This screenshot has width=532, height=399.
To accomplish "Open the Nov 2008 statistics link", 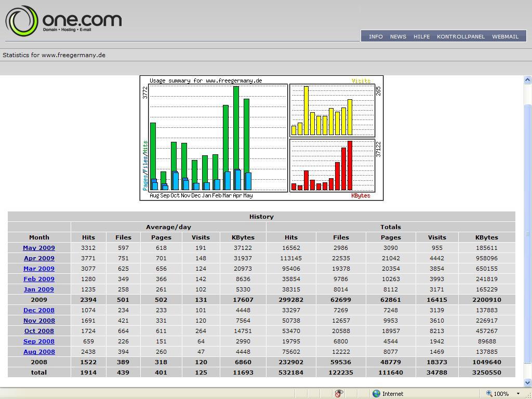I will point(39,321).
